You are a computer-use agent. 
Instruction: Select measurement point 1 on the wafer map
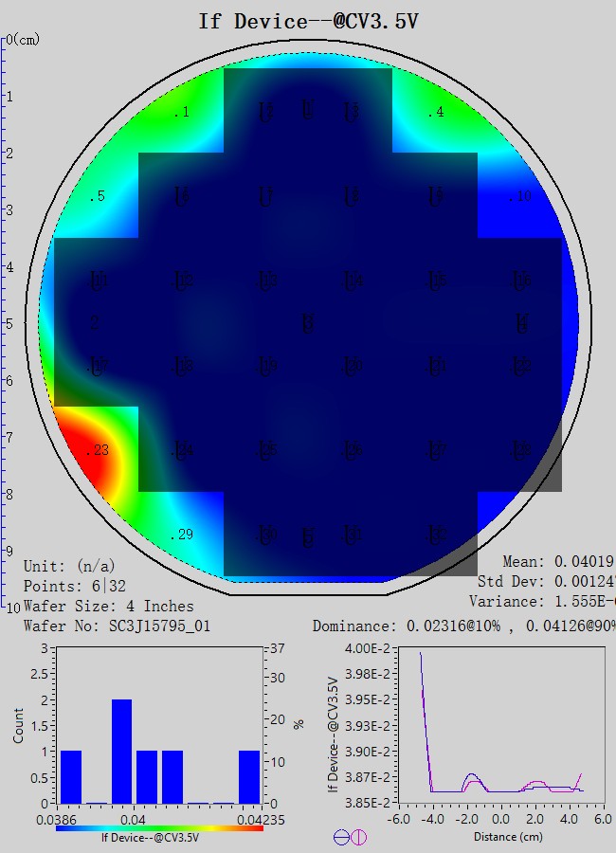click(182, 113)
